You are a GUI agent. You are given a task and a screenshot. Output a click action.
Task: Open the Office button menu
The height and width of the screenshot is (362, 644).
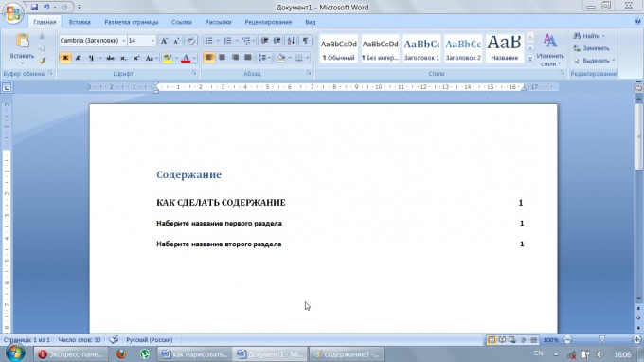coord(12,12)
